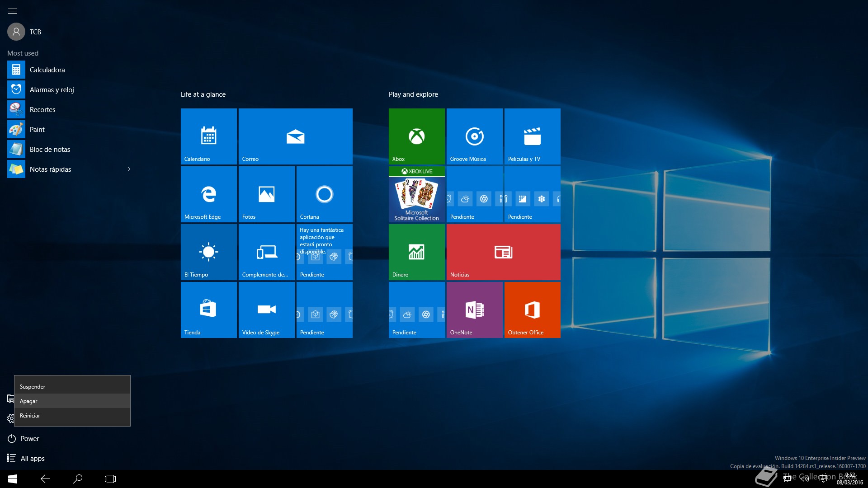Open Alarmas y reloj app

point(71,90)
